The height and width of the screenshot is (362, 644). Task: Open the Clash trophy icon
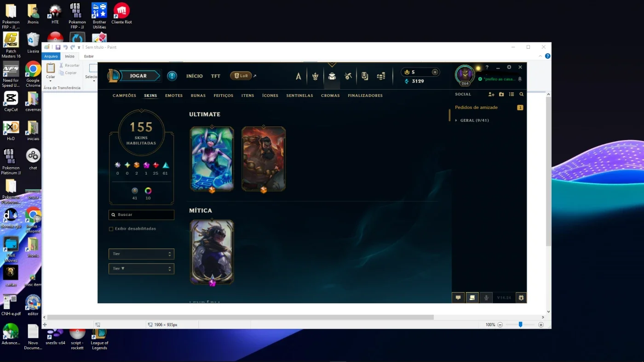(315, 76)
